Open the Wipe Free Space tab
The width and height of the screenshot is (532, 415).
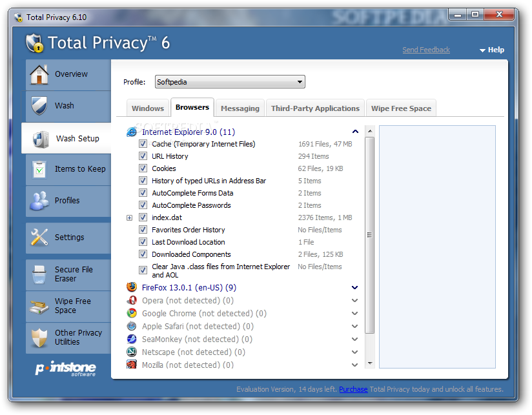[x=401, y=108]
